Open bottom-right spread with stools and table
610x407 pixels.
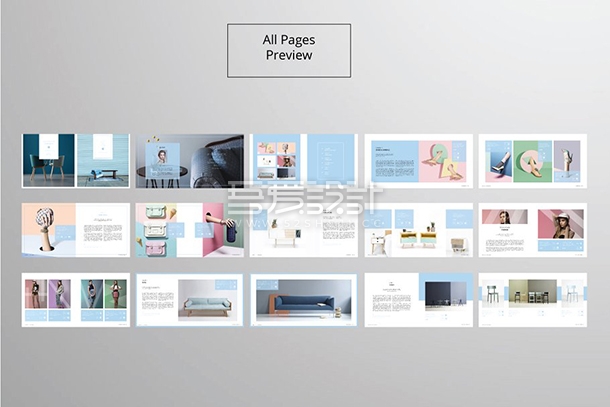(532, 300)
